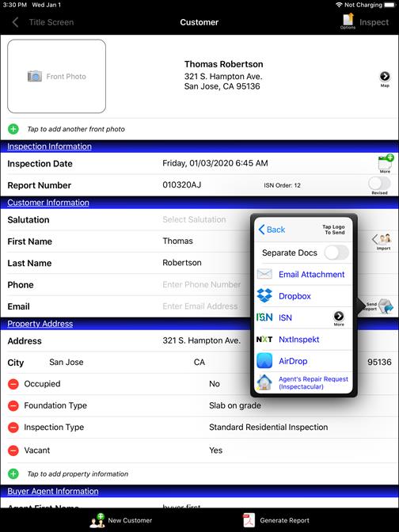This screenshot has height=532, width=399.
Task: Tap the Phone number field
Action: coord(202,285)
